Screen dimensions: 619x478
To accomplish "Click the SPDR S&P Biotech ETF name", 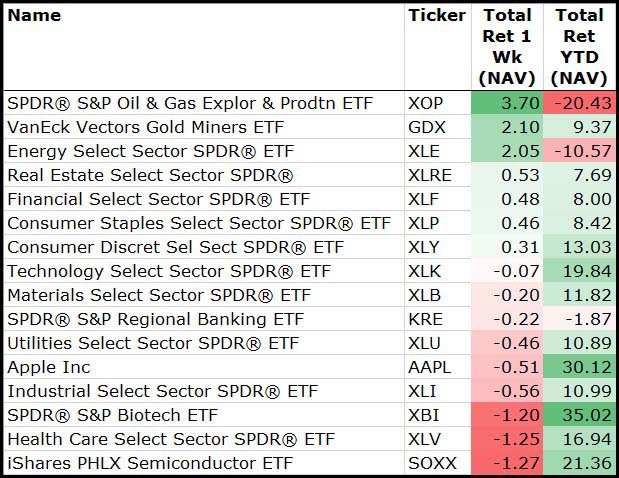I will pyautogui.click(x=112, y=415).
